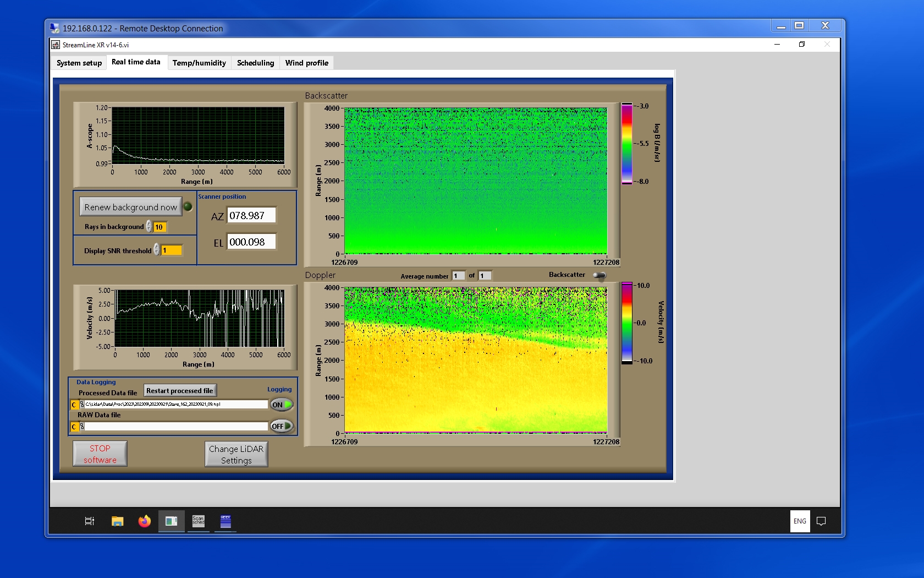Viewport: 924px width, 578px height.
Task: Toggle processed data logging ON switch
Action: 281,405
